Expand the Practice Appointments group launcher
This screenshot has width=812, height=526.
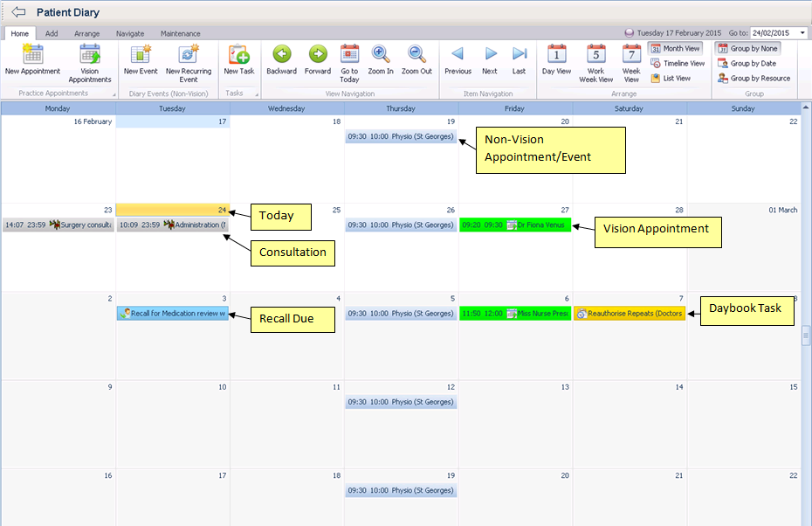[x=114, y=93]
